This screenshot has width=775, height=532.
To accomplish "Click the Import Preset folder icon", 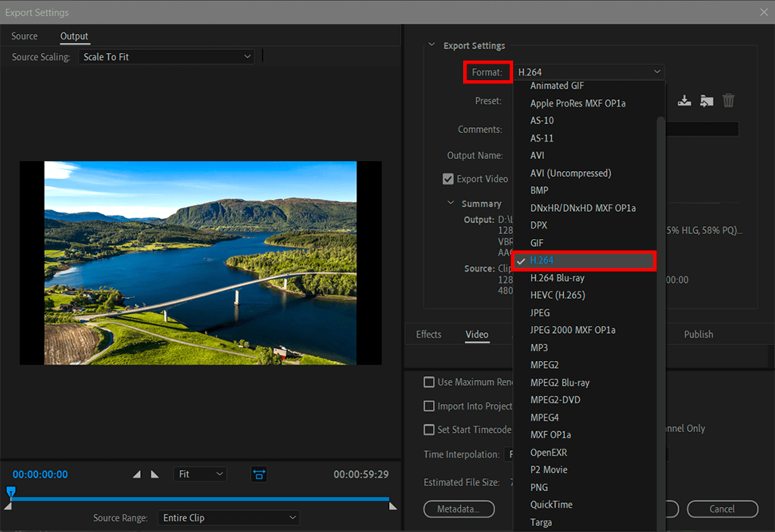I will tap(706, 101).
